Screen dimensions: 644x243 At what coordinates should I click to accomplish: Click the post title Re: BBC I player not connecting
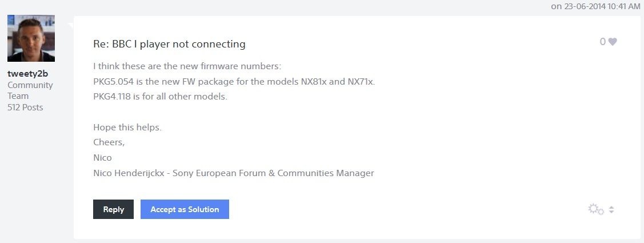169,44
